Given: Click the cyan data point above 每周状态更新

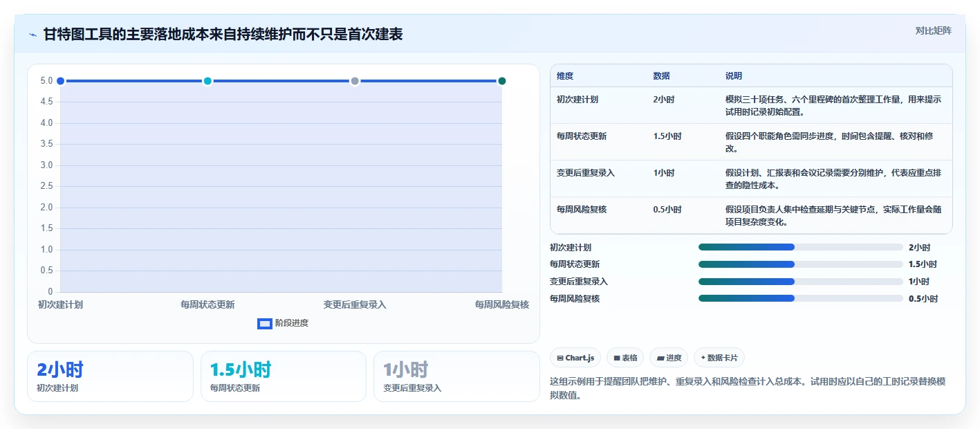Looking at the screenshot, I should (207, 81).
